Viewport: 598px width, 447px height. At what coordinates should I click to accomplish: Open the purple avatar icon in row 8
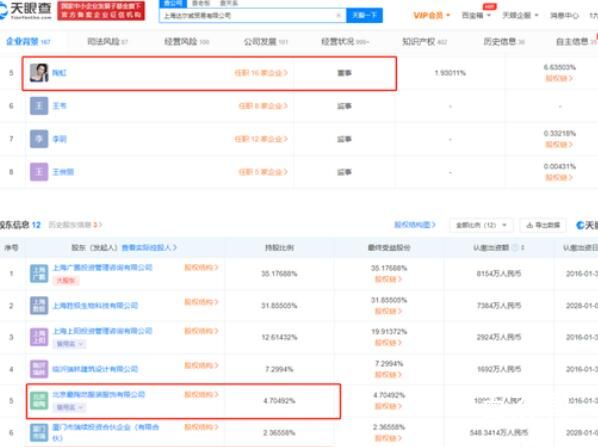[39, 172]
